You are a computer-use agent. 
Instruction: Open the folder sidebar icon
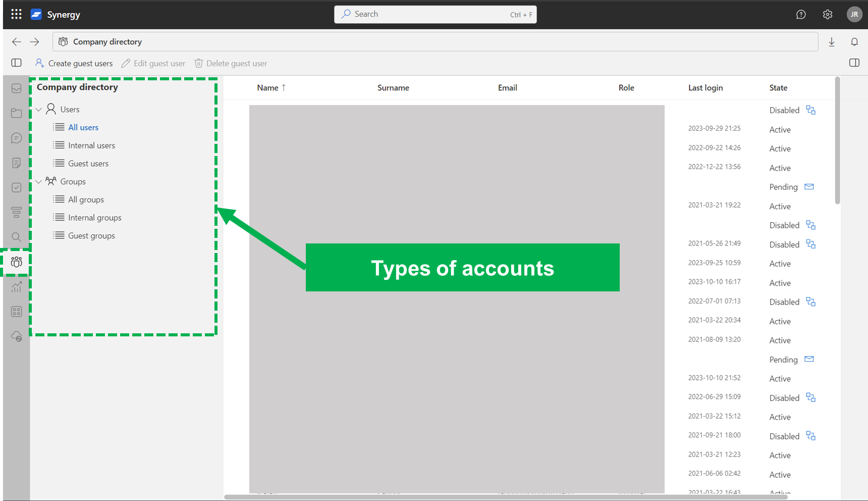tap(16, 113)
